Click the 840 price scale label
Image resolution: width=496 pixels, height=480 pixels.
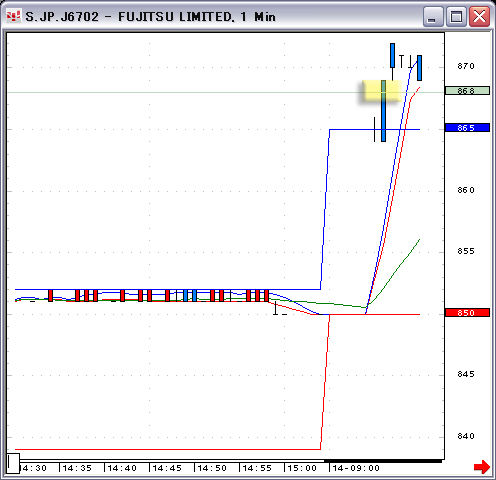coord(466,436)
